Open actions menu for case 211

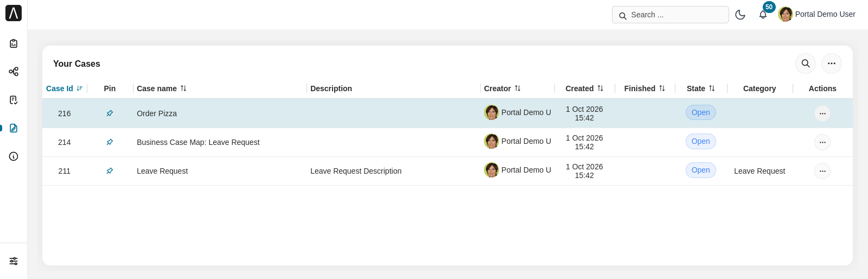tap(822, 171)
